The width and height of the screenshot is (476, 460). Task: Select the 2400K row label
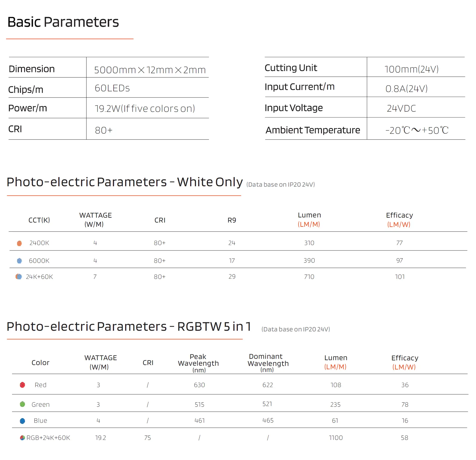pos(39,243)
